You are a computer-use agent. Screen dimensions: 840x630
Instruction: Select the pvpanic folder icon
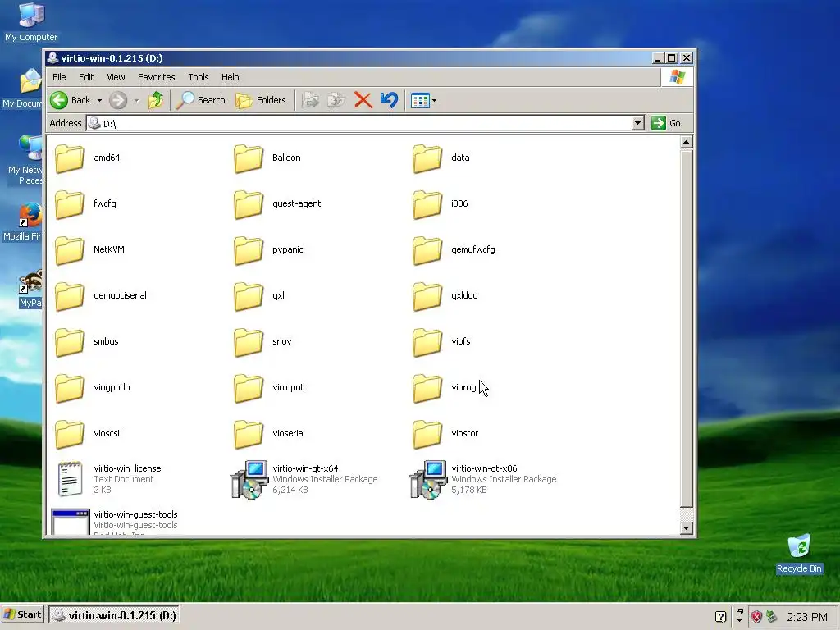(249, 250)
